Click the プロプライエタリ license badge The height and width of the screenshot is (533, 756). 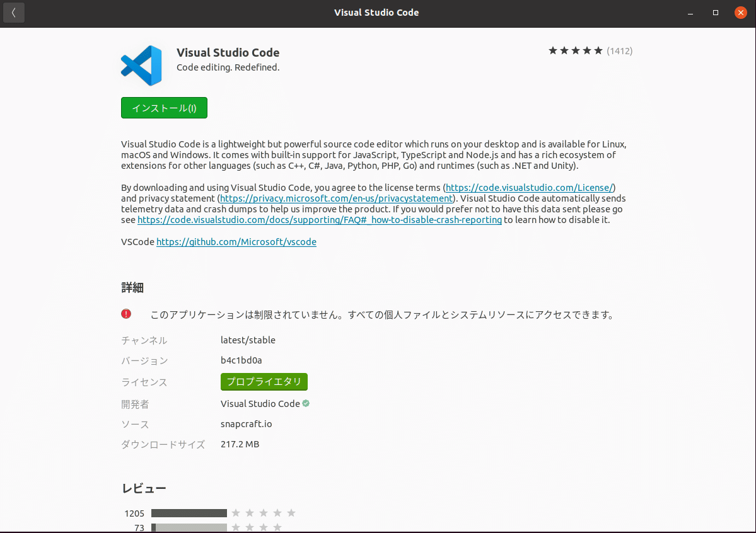pyautogui.click(x=264, y=382)
